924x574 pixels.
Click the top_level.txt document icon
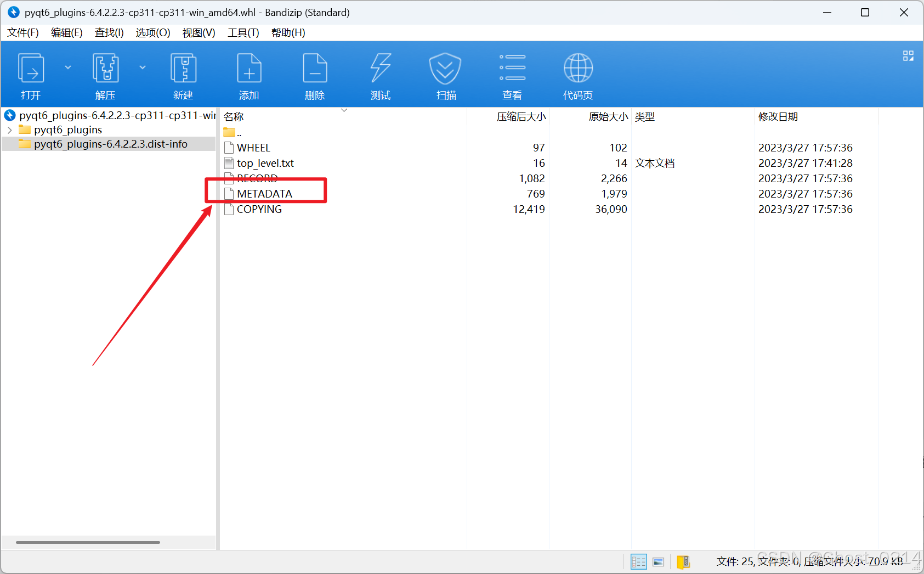click(229, 163)
